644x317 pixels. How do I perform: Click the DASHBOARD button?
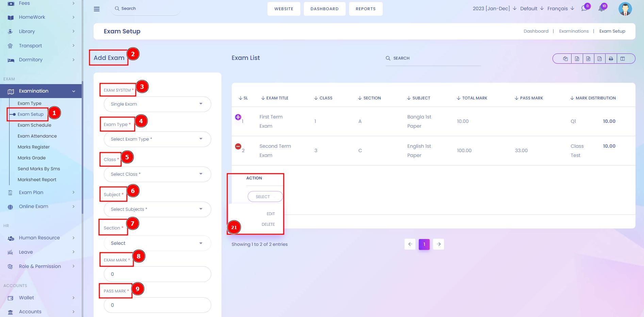point(325,9)
